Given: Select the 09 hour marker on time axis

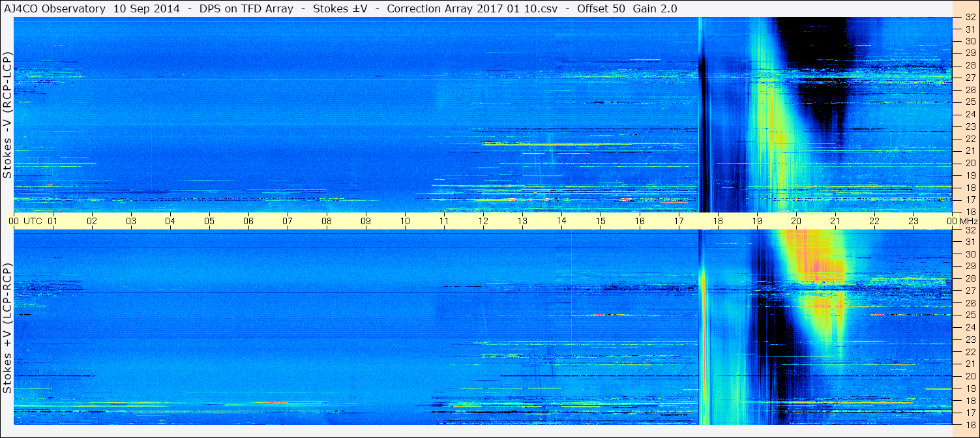Looking at the screenshot, I should point(366,221).
